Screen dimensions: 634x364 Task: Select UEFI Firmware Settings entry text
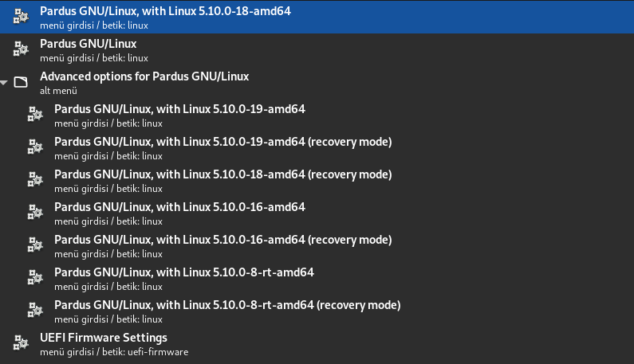click(x=104, y=338)
